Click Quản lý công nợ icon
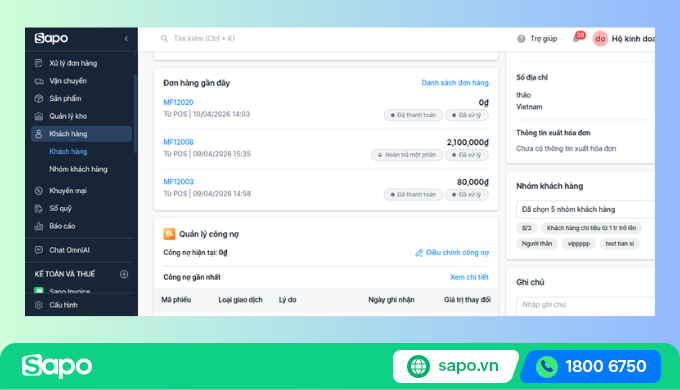Image resolution: width=680 pixels, height=390 pixels. click(x=169, y=234)
